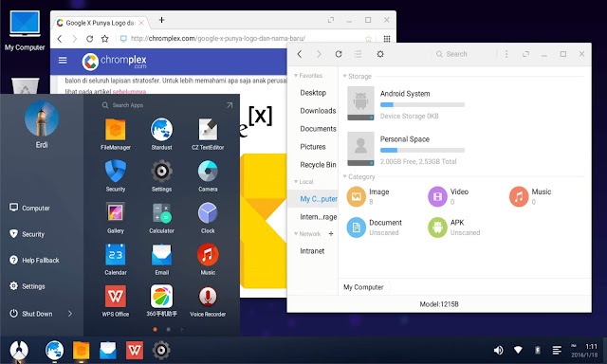Open the Settings app in launcher grid
Viewport: 607px width, 364px height.
click(161, 175)
